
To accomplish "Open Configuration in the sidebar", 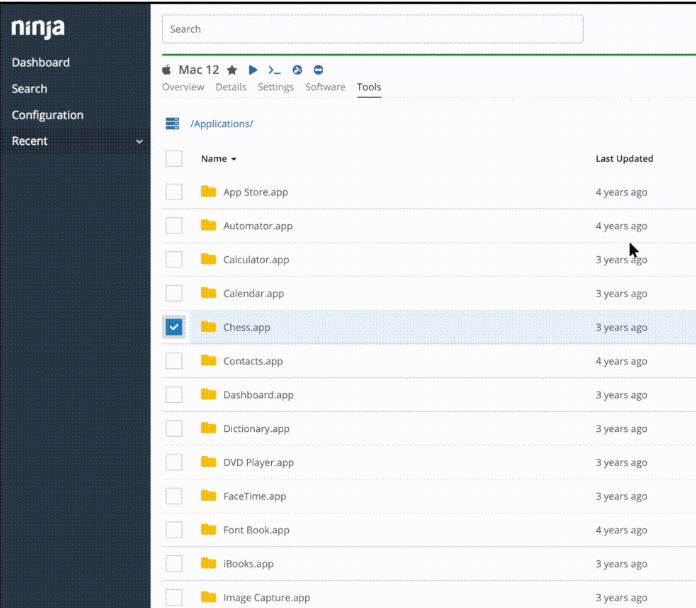I will (47, 115).
